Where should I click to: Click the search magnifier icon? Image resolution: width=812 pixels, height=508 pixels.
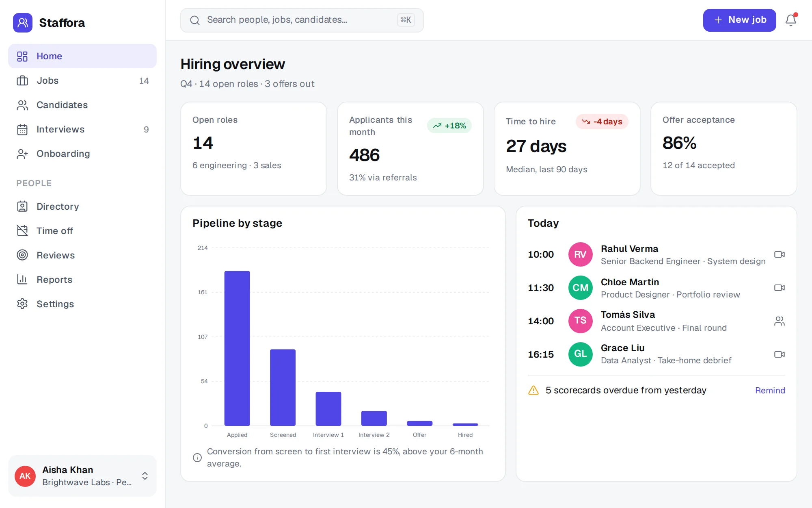tap(195, 20)
